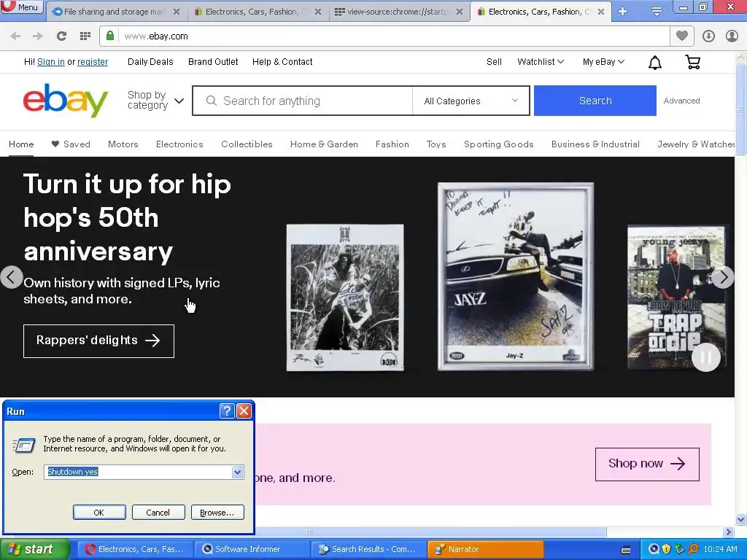Open Help & Contact link

(282, 62)
